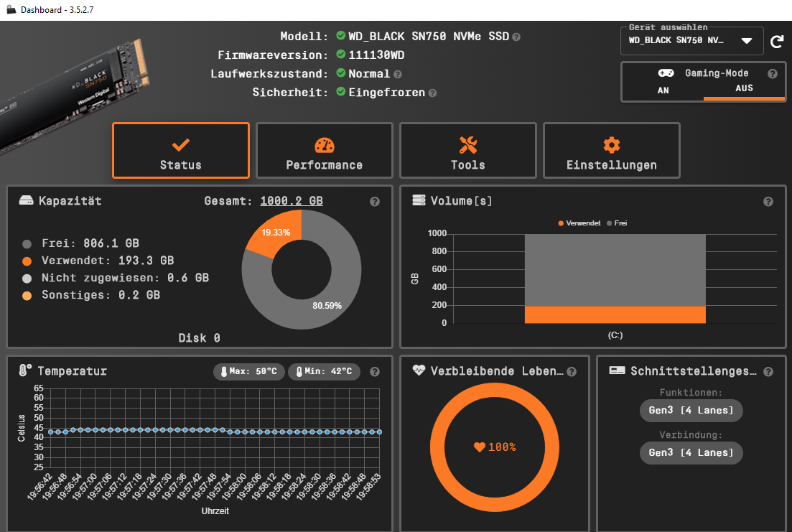The width and height of the screenshot is (792, 532).
Task: Click the green check beside Sicherheit
Action: (x=341, y=91)
